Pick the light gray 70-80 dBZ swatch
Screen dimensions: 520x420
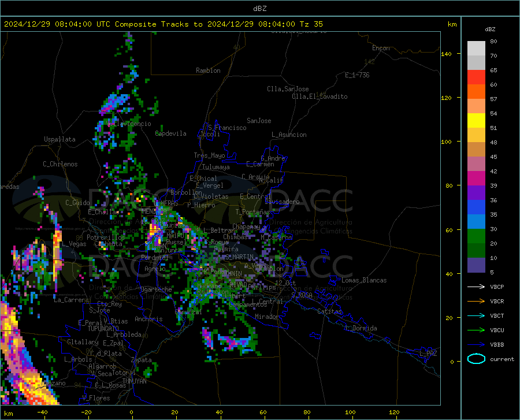click(476, 49)
